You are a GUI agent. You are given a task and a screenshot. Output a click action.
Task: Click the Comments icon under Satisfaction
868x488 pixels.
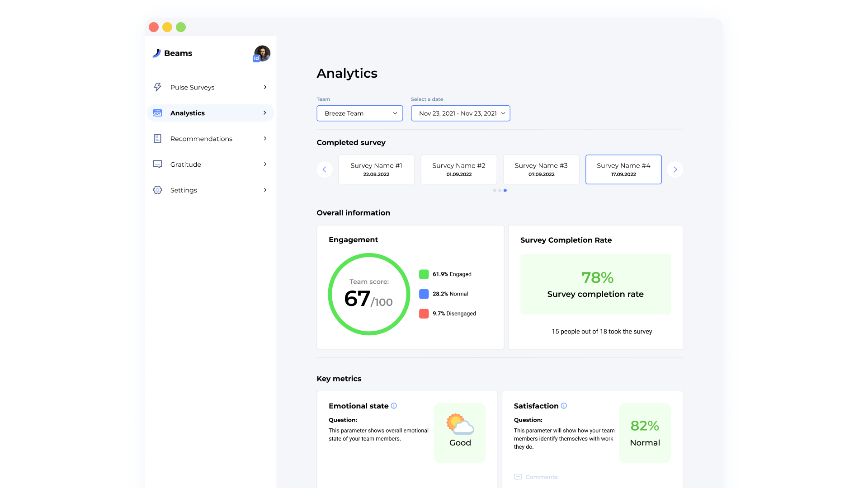517,477
